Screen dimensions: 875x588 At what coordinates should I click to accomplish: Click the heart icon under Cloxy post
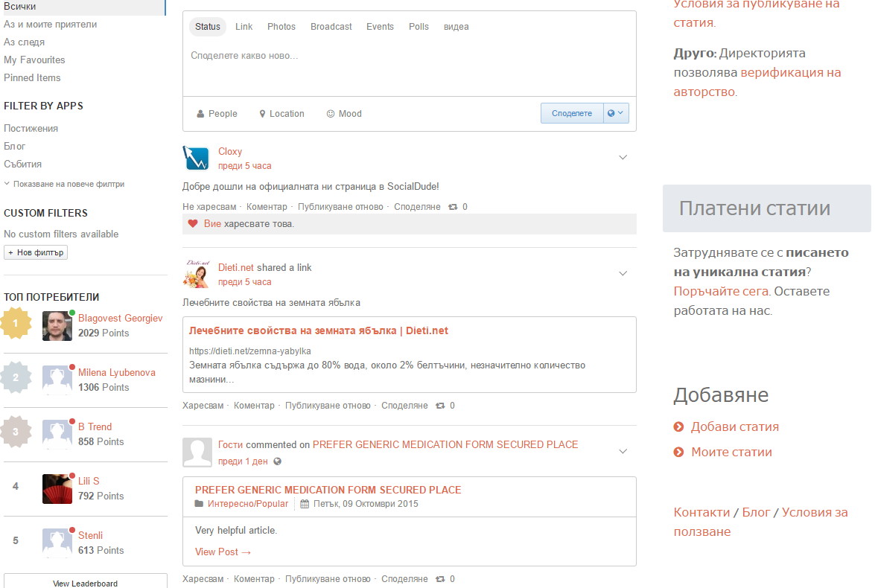point(193,224)
